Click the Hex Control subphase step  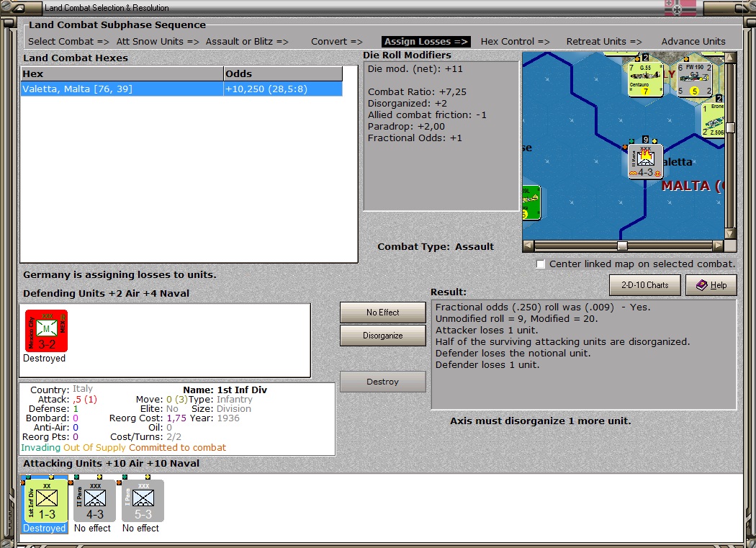pos(515,42)
